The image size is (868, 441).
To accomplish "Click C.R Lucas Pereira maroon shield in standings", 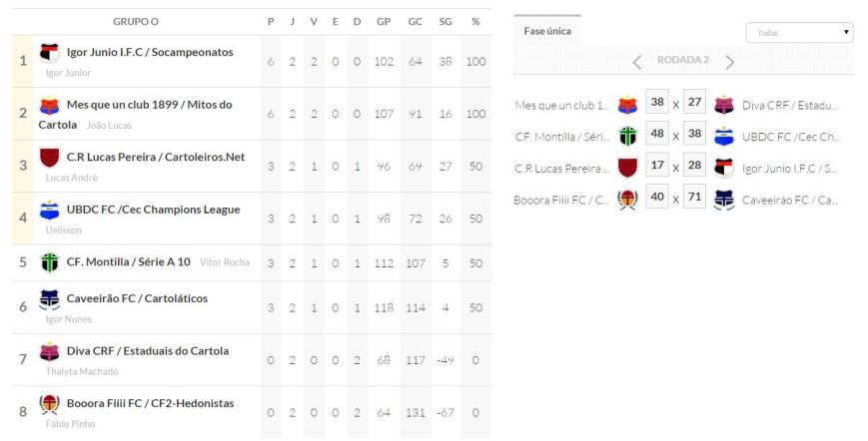I will pos(49,157).
